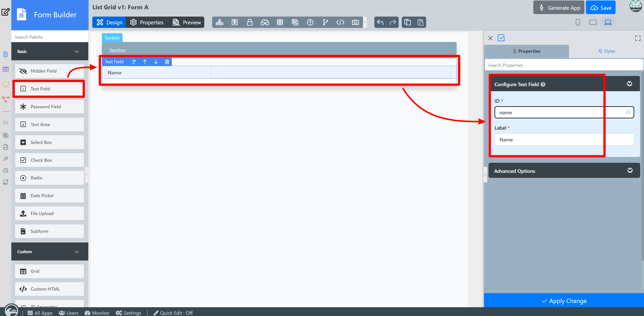Open the screenshot camera tool
This screenshot has height=316, width=644.
tap(355, 22)
